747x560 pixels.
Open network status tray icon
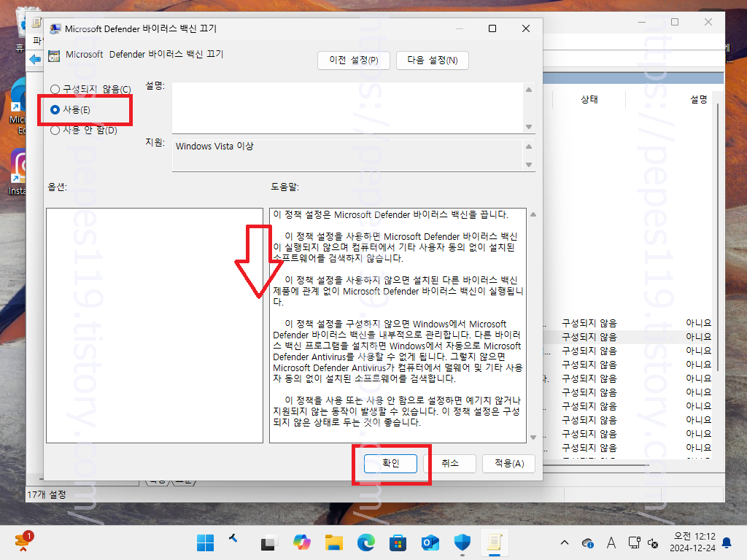(x=634, y=542)
